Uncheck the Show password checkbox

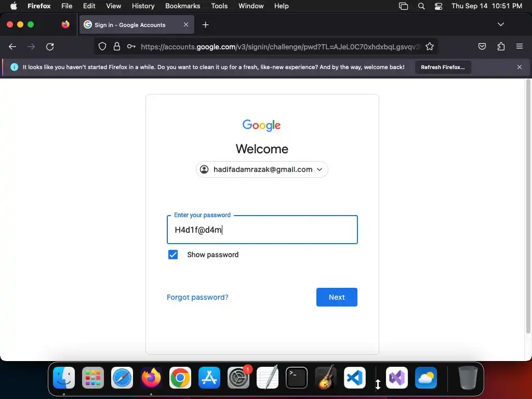click(x=173, y=255)
